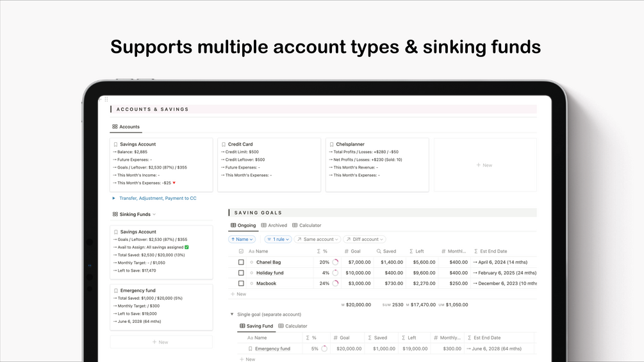This screenshot has height=362, width=644.
Task: Open the Emergency fund card bookmark icon
Action: (x=116, y=291)
